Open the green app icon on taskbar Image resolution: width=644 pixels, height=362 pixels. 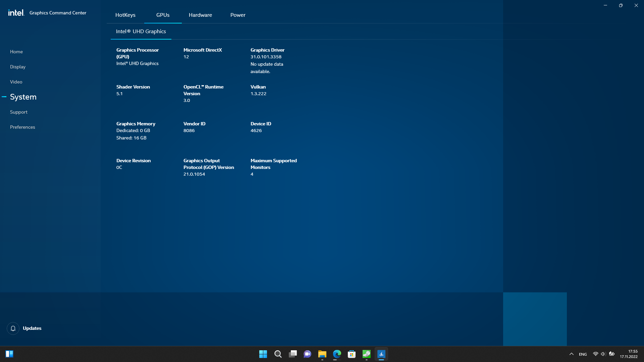(x=366, y=354)
